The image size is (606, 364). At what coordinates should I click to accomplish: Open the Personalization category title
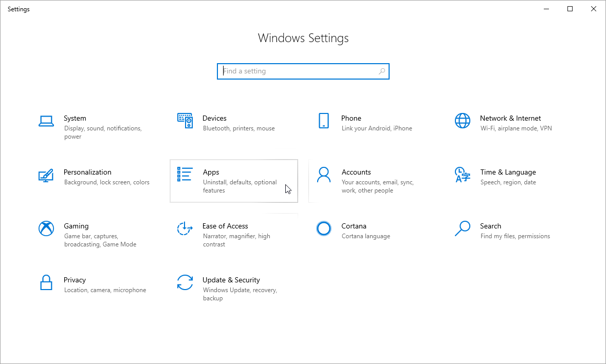[x=87, y=172]
